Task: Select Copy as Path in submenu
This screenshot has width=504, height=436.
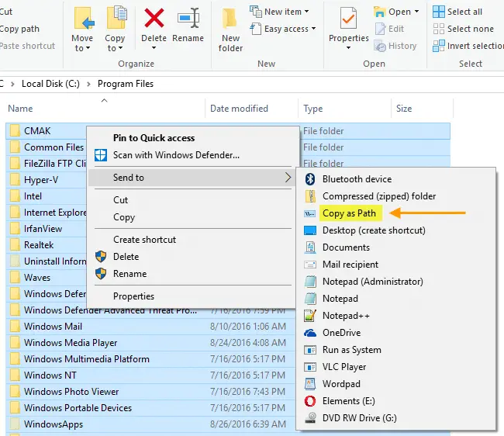Action: [x=349, y=213]
